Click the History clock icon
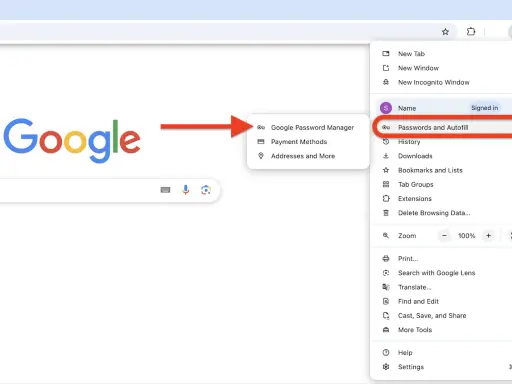This screenshot has height=384, width=512. pos(386,142)
